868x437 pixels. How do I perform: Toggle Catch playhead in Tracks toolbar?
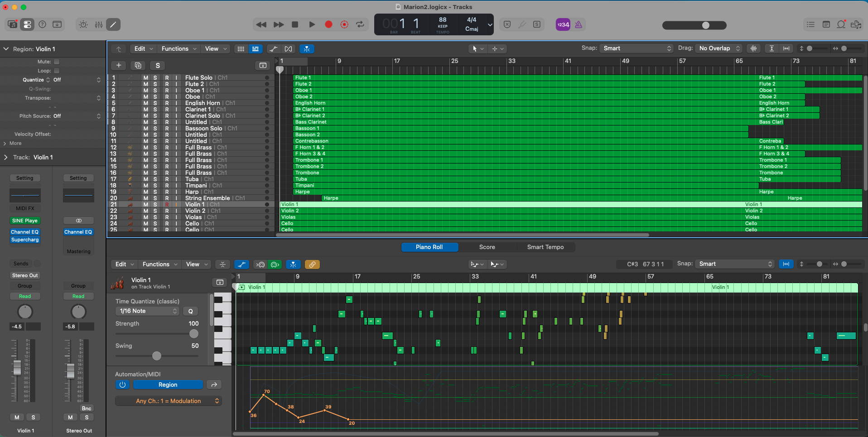click(307, 49)
